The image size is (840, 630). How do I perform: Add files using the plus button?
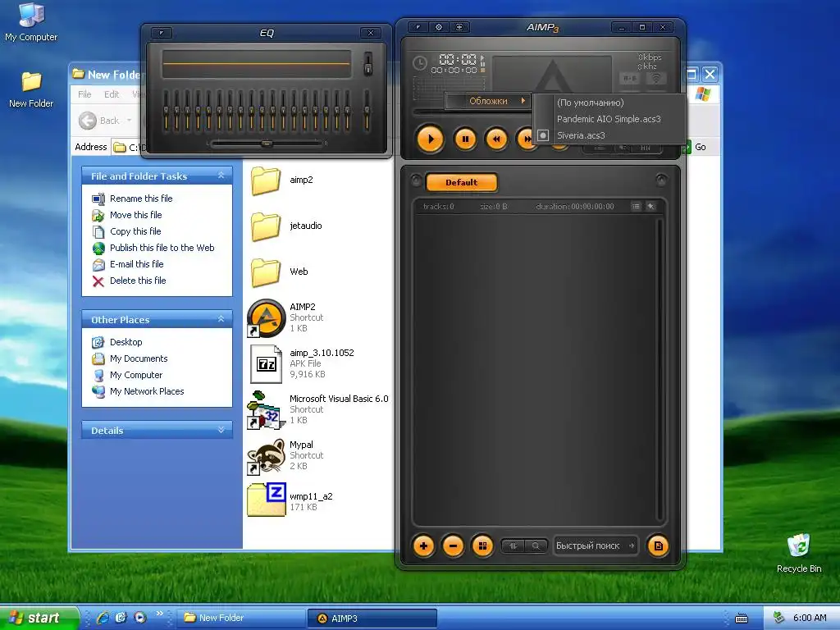click(x=423, y=546)
